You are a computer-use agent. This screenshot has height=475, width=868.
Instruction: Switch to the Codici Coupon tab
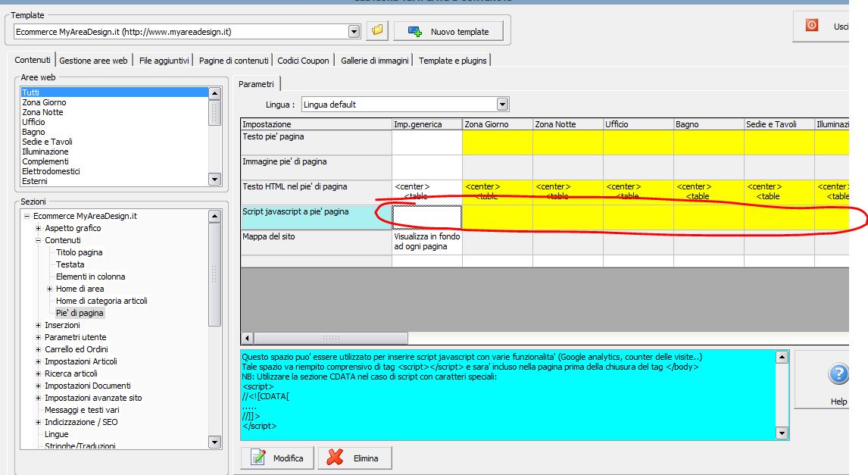(303, 61)
